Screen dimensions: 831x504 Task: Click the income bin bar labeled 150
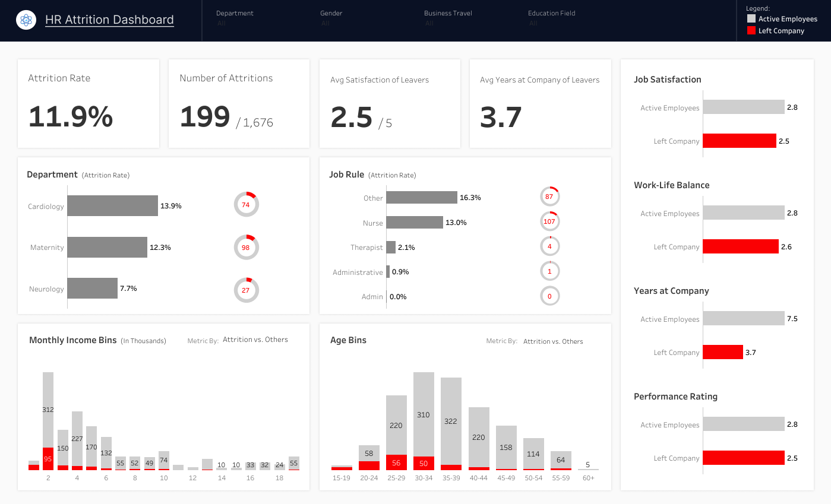click(62, 448)
